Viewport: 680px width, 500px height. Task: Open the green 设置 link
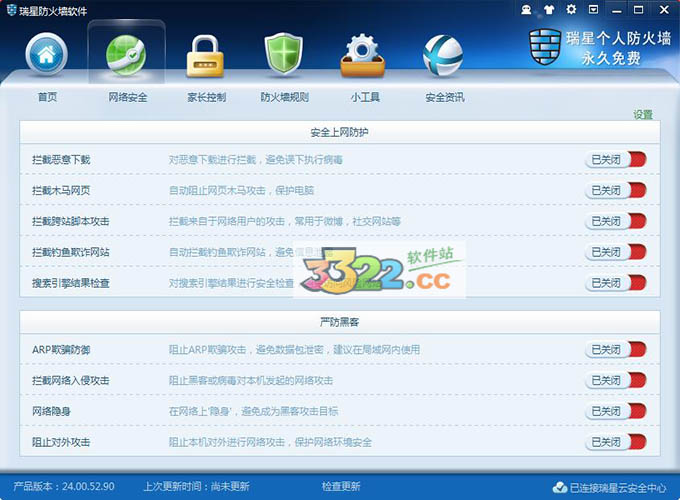tap(643, 114)
